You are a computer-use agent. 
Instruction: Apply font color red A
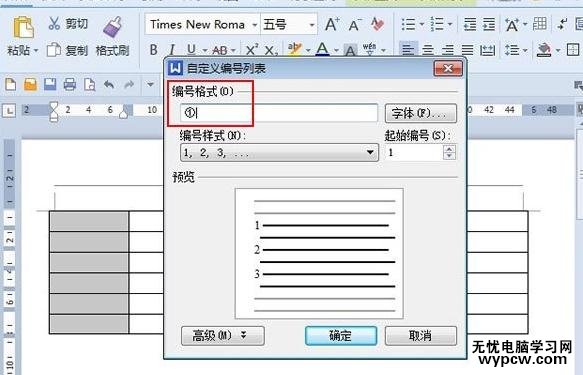[322, 49]
